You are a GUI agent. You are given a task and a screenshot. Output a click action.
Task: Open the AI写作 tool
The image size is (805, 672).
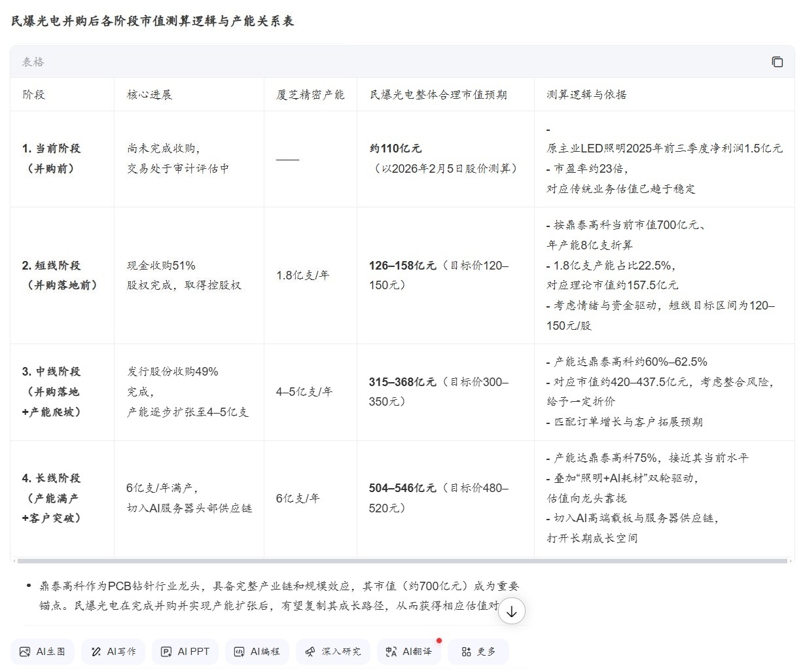coord(113,652)
